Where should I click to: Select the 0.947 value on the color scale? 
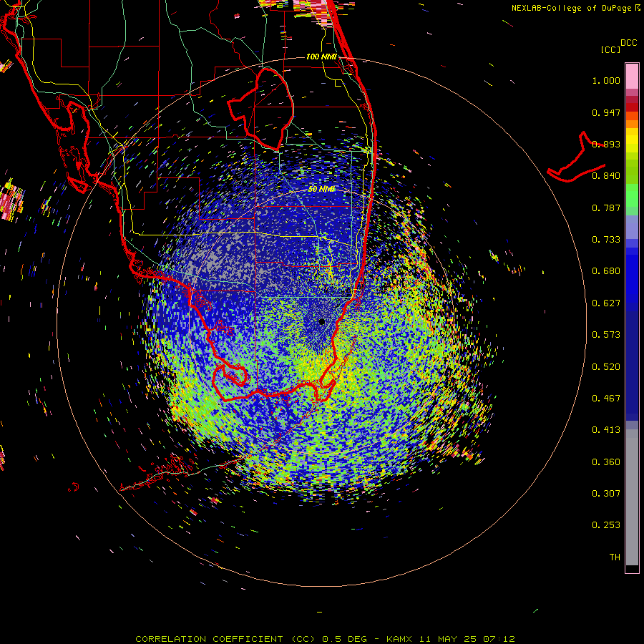pyautogui.click(x=606, y=112)
